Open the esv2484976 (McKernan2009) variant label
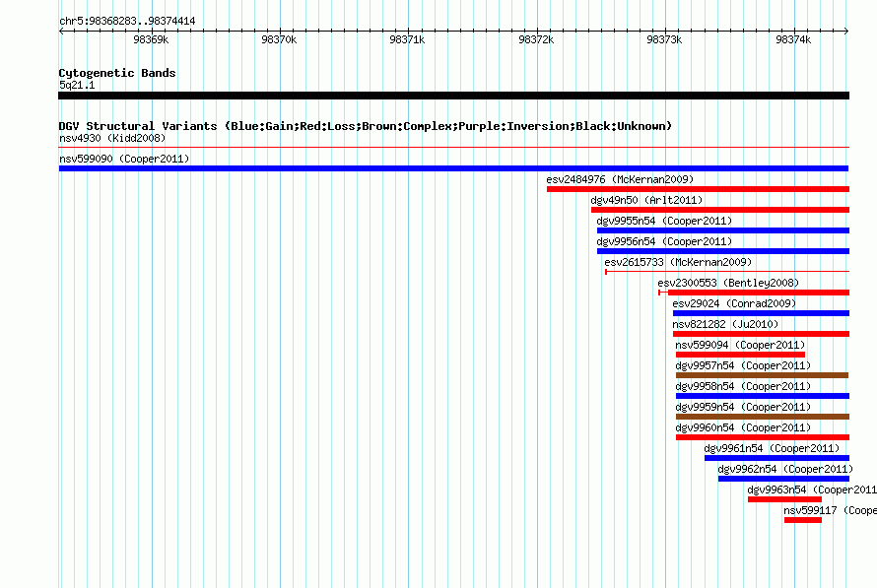 [620, 179]
